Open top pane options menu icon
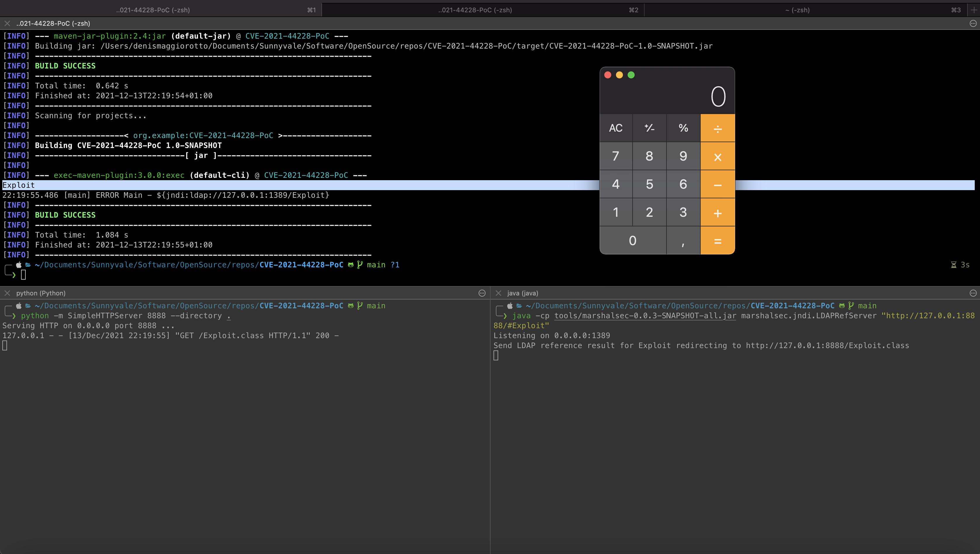Viewport: 980px width, 554px height. tap(973, 23)
